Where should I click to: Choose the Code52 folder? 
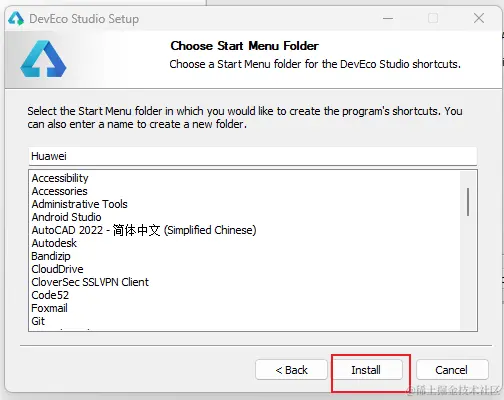[x=50, y=295]
